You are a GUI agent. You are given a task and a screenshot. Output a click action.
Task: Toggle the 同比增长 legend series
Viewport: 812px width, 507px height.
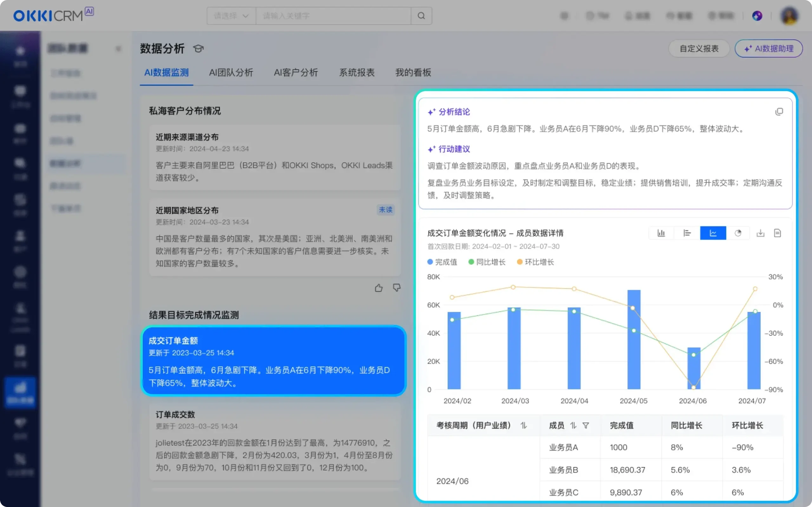pyautogui.click(x=487, y=262)
